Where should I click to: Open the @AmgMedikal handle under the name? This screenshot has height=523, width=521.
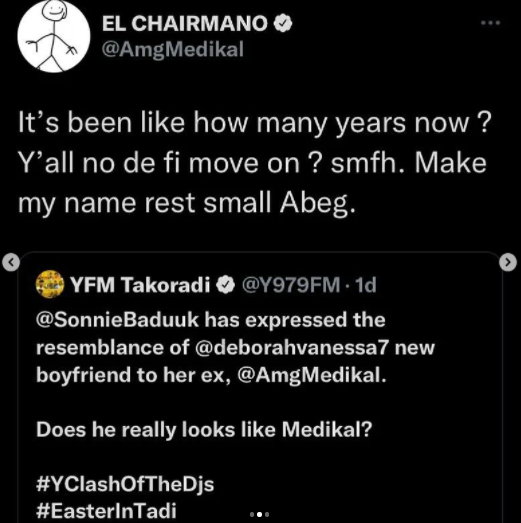coord(172,50)
